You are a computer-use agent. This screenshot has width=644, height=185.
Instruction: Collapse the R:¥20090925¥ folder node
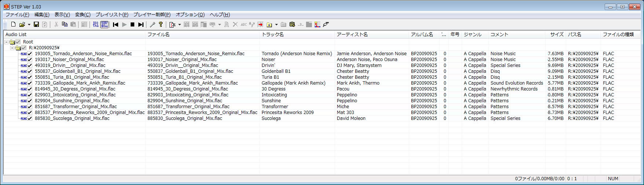pyautogui.click(x=12, y=48)
